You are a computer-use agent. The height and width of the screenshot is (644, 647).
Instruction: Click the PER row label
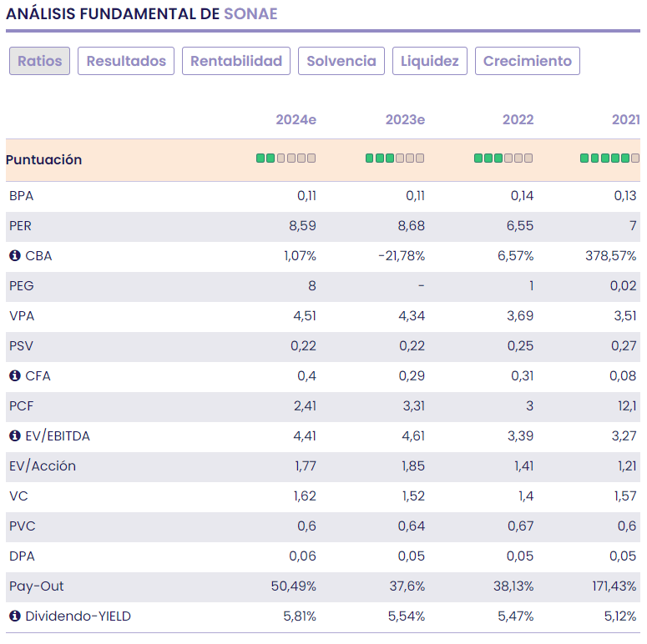pyautogui.click(x=21, y=226)
